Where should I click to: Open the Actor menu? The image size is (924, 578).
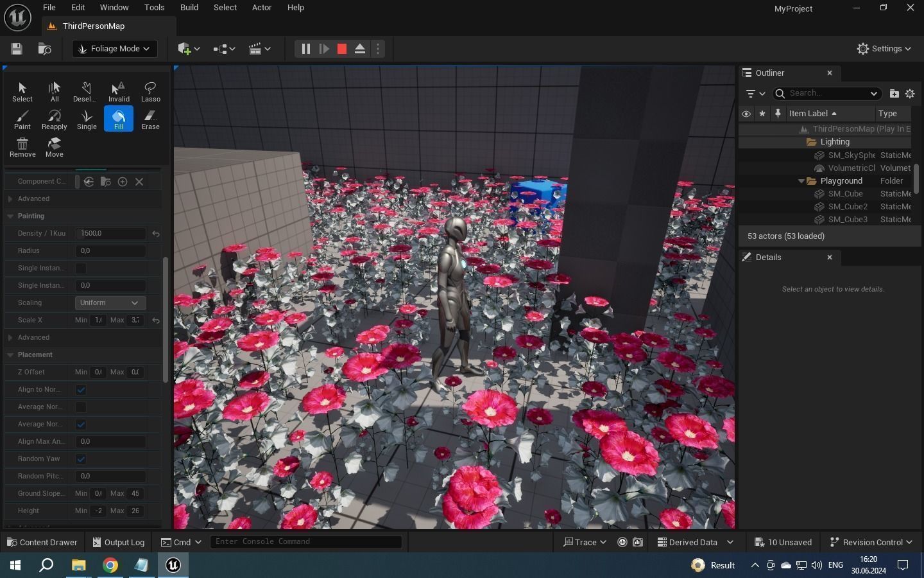(x=262, y=8)
